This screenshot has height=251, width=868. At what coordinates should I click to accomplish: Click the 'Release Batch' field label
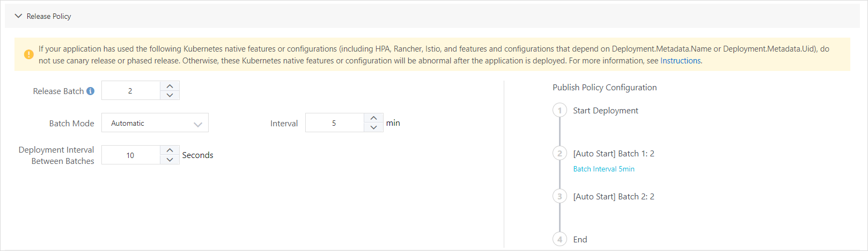(58, 91)
